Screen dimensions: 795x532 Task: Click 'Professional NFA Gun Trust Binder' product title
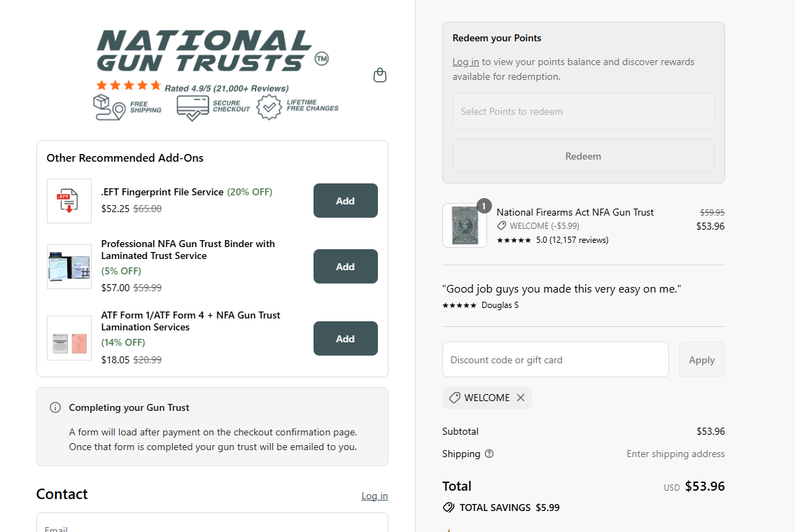188,249
